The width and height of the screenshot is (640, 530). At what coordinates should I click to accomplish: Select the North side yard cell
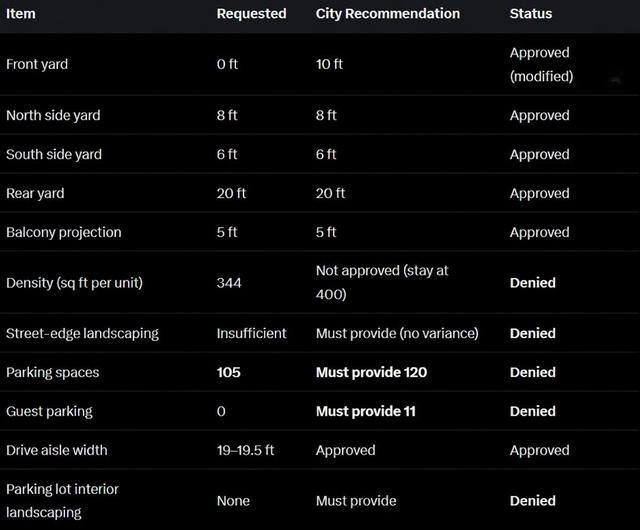pos(53,116)
